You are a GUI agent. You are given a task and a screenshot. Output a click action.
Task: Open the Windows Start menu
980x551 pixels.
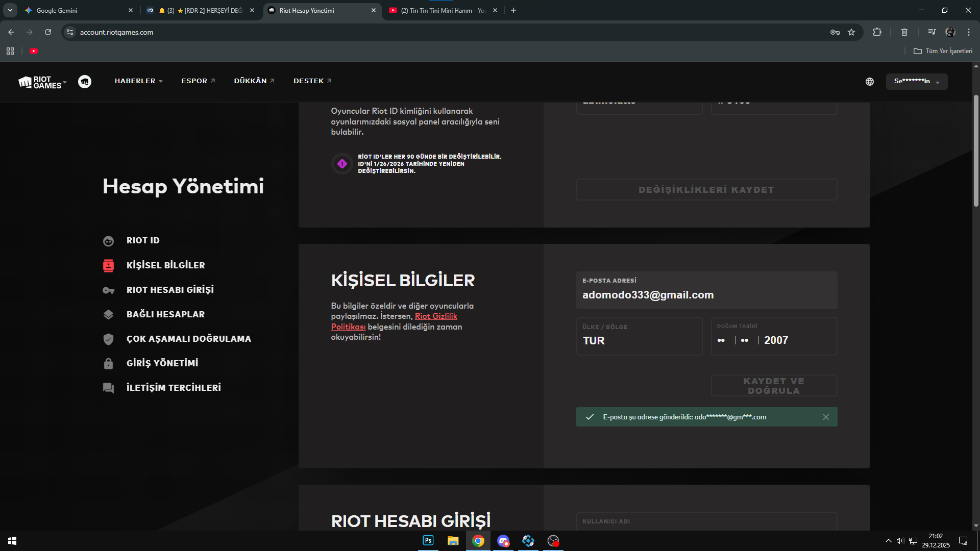12,541
